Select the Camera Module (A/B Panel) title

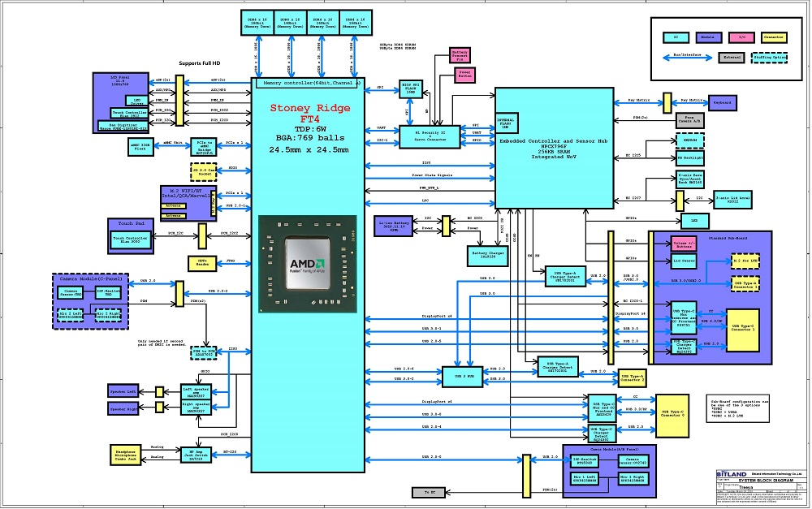coord(614,450)
